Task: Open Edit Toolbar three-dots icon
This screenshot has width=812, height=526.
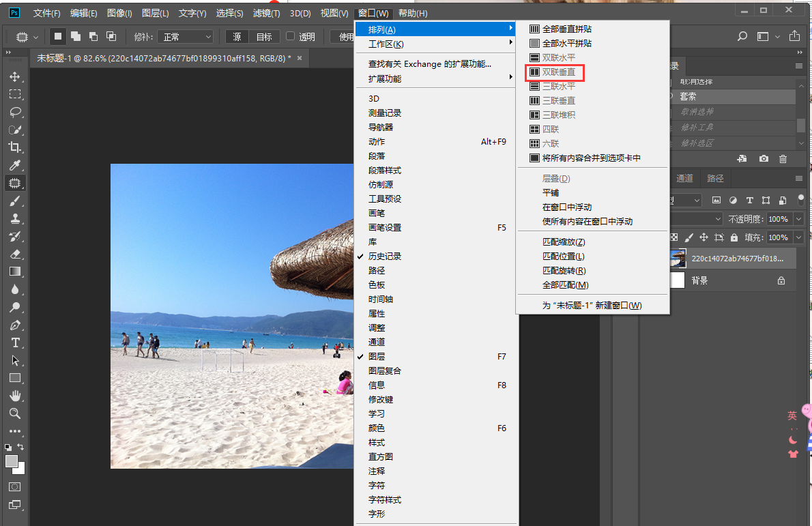Action: point(15,430)
